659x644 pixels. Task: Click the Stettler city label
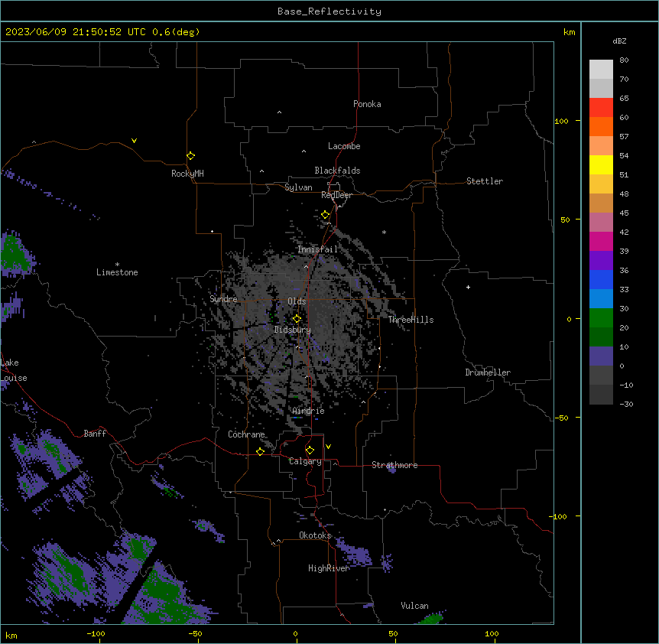click(x=485, y=181)
